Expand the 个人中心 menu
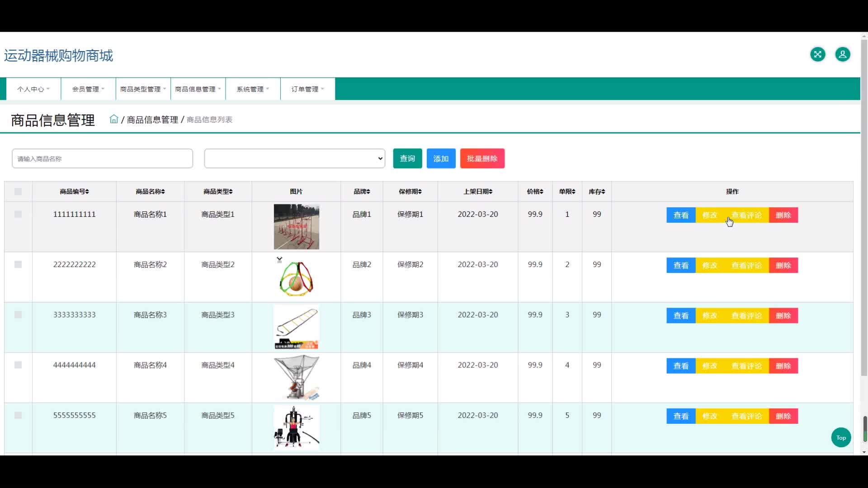Viewport: 868px width, 488px height. coord(33,89)
